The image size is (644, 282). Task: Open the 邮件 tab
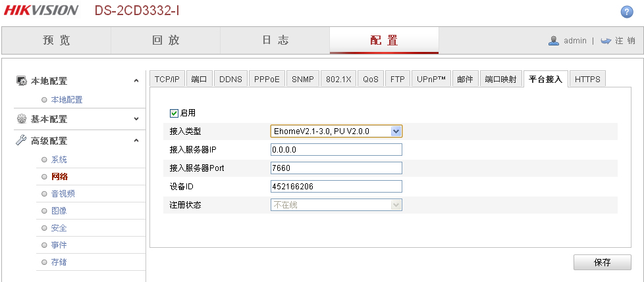tap(466, 79)
